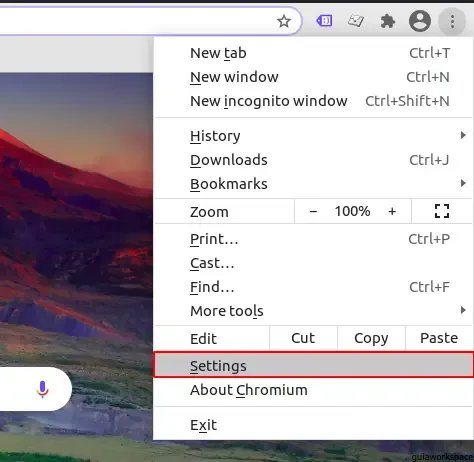
Task: Open Settings from the menu
Action: [x=313, y=366]
